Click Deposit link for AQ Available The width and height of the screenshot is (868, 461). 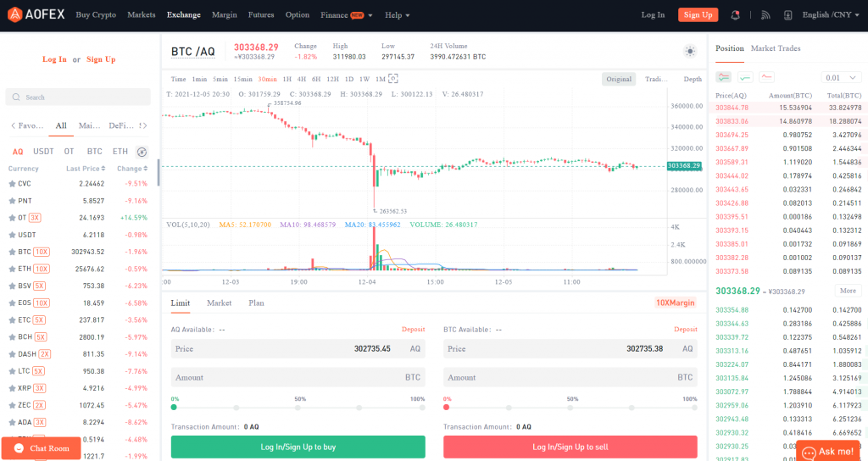click(413, 330)
